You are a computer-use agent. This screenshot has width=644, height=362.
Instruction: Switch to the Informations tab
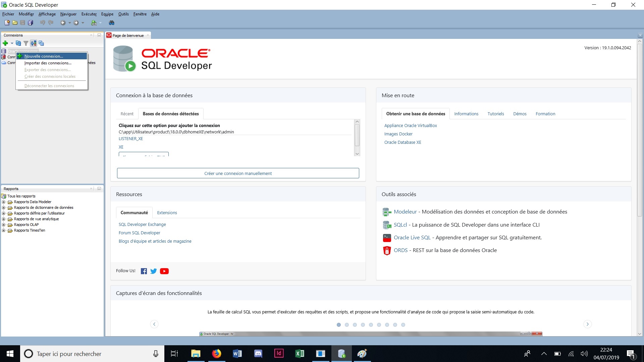[466, 114]
